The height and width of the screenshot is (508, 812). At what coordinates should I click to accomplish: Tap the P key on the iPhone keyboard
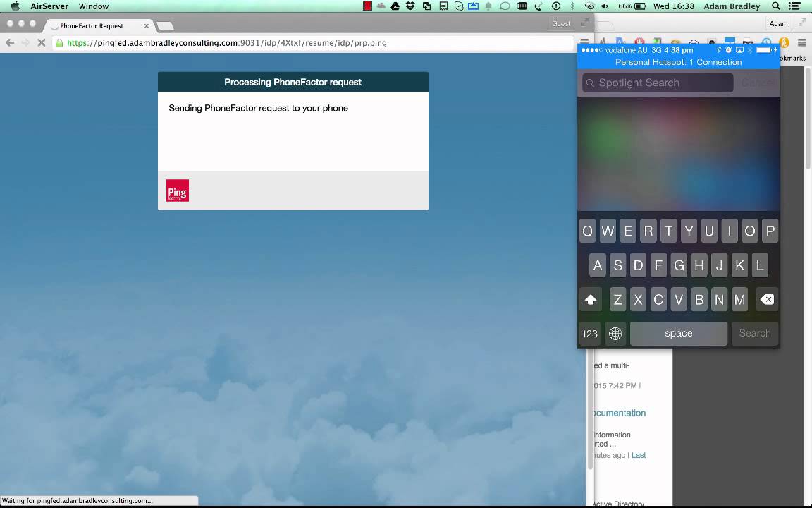tap(770, 231)
